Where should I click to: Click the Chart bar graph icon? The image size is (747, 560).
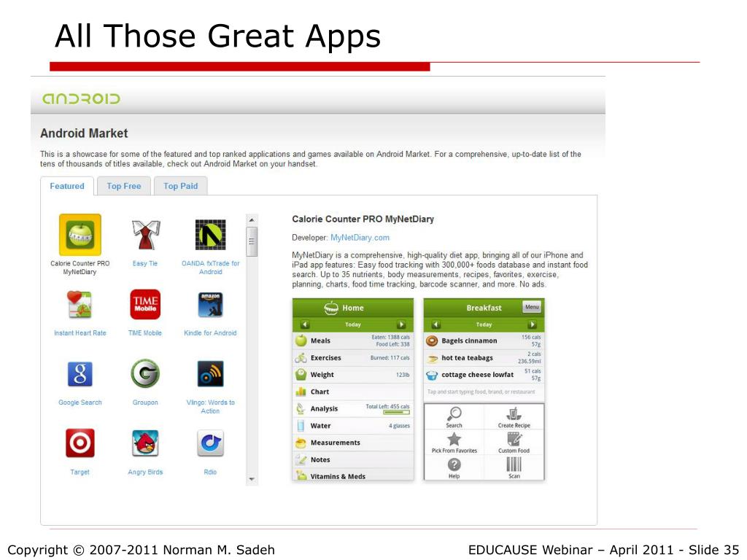point(301,392)
